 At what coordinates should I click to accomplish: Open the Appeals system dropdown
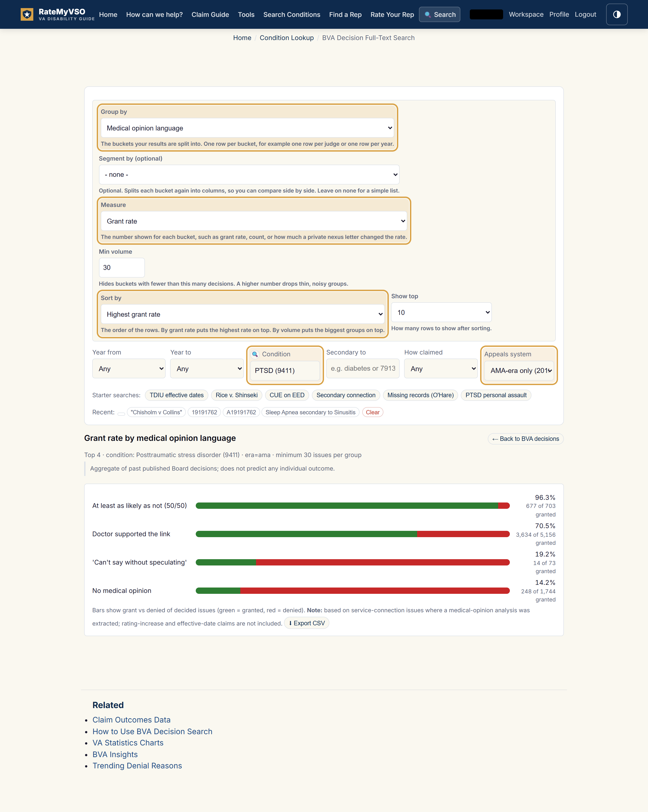tap(519, 371)
